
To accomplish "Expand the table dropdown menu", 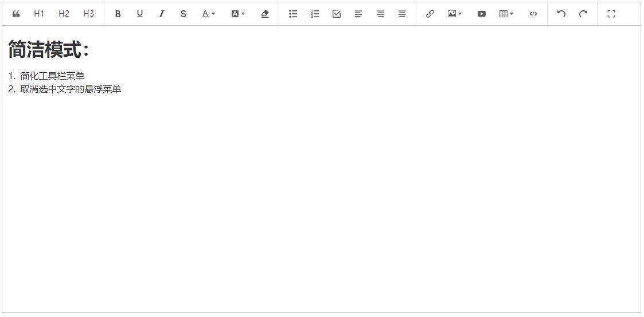I will [506, 14].
